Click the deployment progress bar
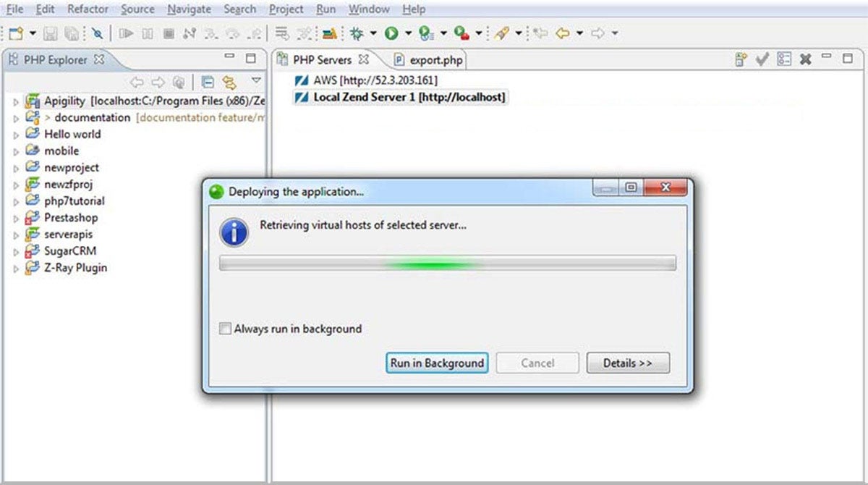 (x=448, y=263)
